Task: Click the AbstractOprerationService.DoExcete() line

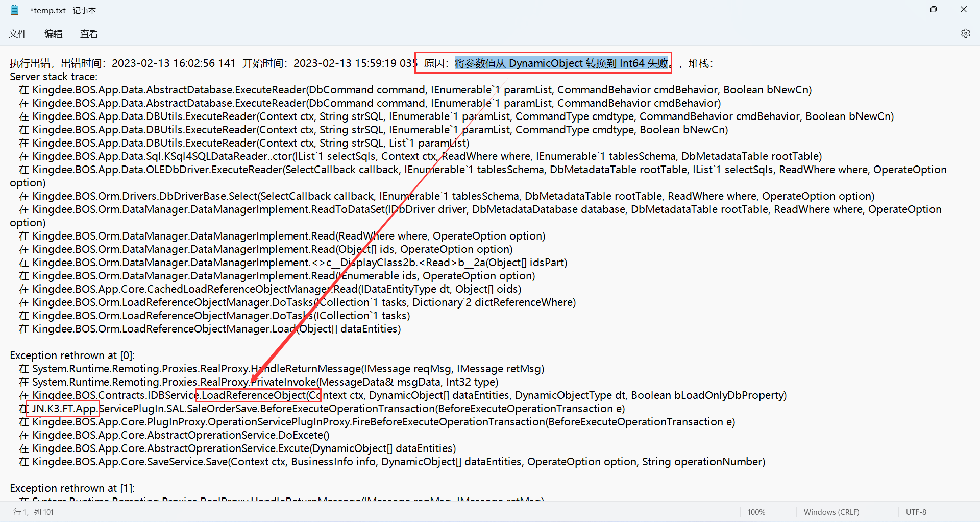Action: (174, 435)
